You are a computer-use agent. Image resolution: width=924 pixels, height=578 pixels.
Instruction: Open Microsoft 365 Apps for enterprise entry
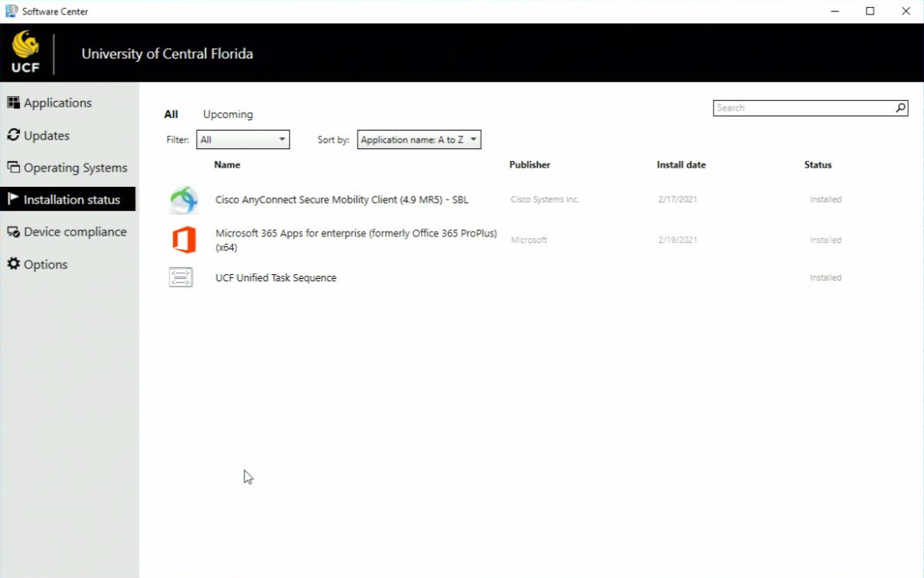point(356,240)
